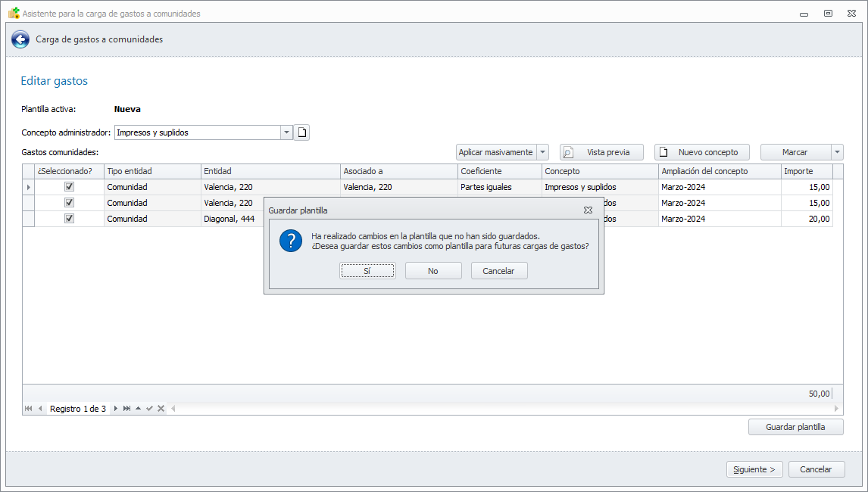Click the No button in dialog
The width and height of the screenshot is (868, 492).
pyautogui.click(x=433, y=271)
